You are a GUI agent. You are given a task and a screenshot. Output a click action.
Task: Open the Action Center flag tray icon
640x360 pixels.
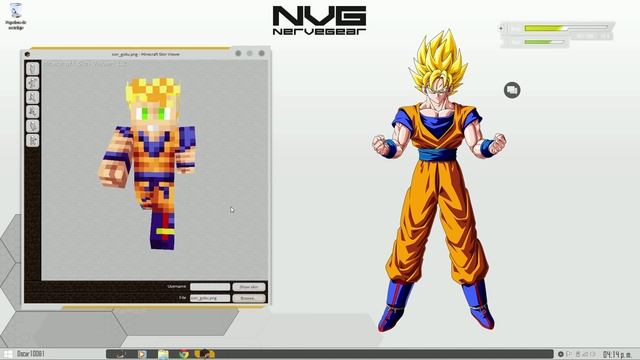tap(569, 354)
